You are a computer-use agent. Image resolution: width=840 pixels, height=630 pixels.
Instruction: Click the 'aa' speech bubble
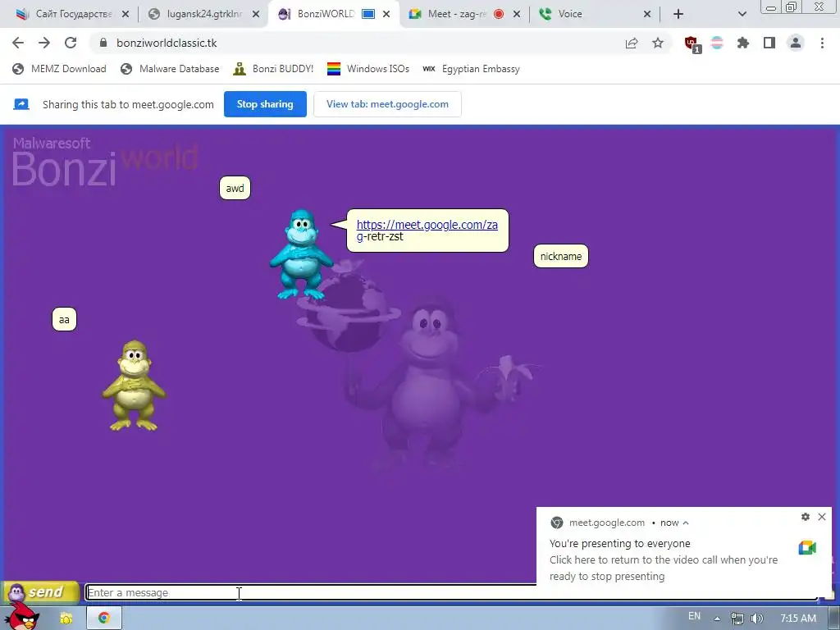click(64, 319)
